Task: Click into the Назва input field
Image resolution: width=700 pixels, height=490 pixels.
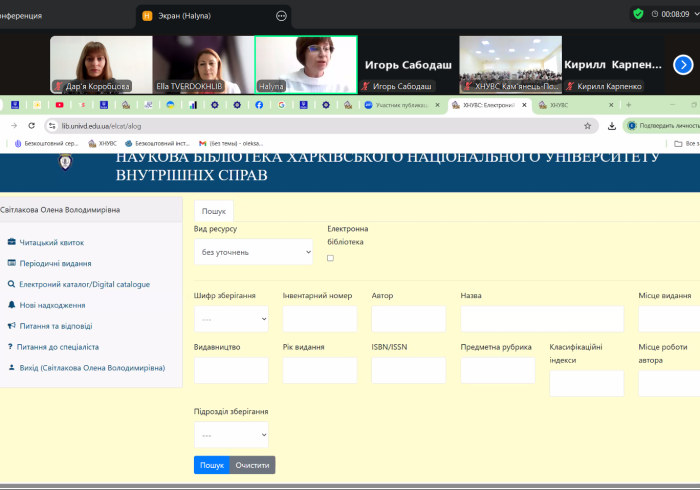Action: (541, 319)
